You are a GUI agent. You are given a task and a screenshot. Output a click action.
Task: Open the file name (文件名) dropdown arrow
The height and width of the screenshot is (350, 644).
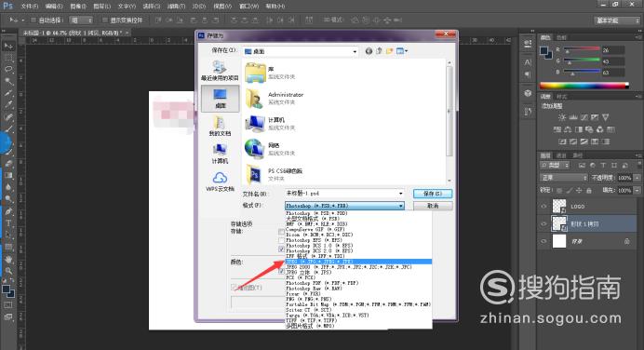tap(400, 193)
